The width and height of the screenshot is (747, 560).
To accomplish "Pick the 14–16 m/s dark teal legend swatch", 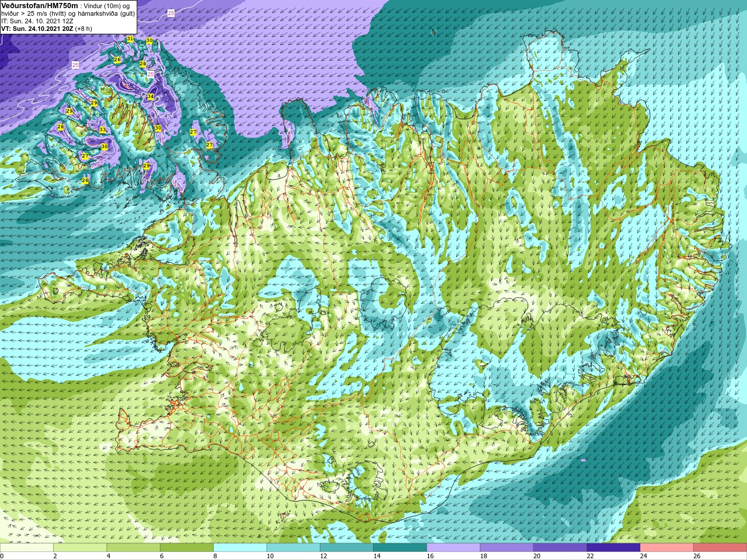I will point(400,548).
